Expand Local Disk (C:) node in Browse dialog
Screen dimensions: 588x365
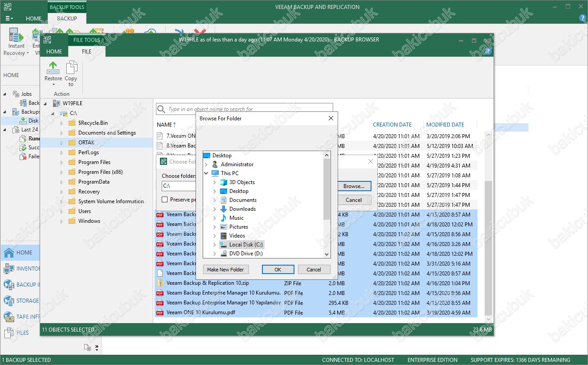[215, 245]
